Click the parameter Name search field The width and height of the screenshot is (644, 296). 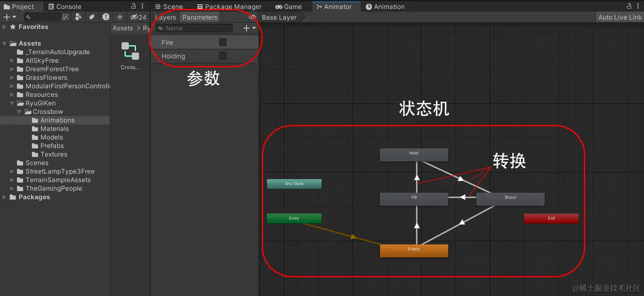(194, 28)
